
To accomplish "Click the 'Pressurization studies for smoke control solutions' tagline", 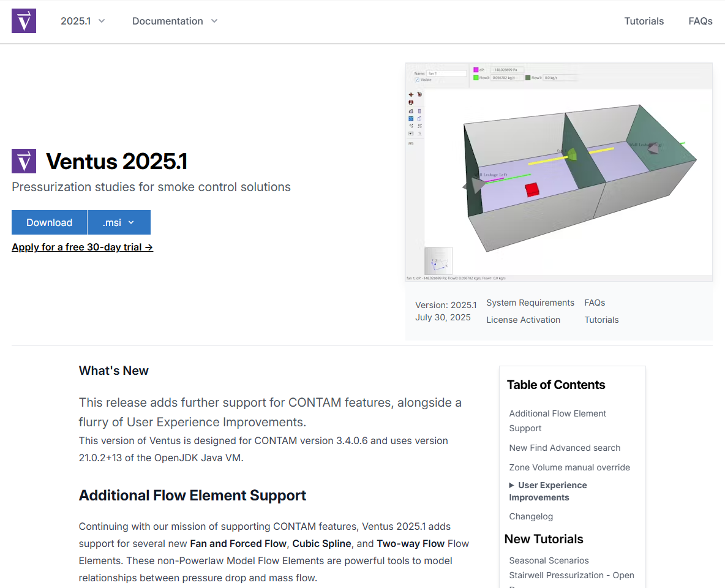I will coord(151,187).
